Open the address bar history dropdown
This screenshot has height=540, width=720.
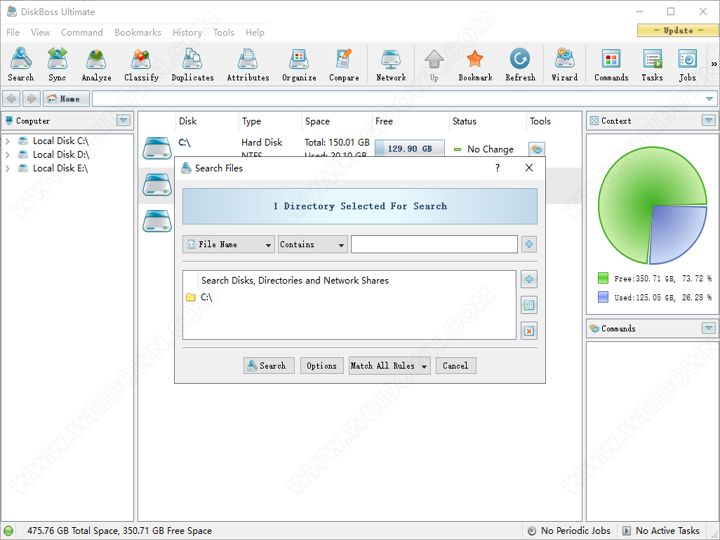tap(709, 99)
